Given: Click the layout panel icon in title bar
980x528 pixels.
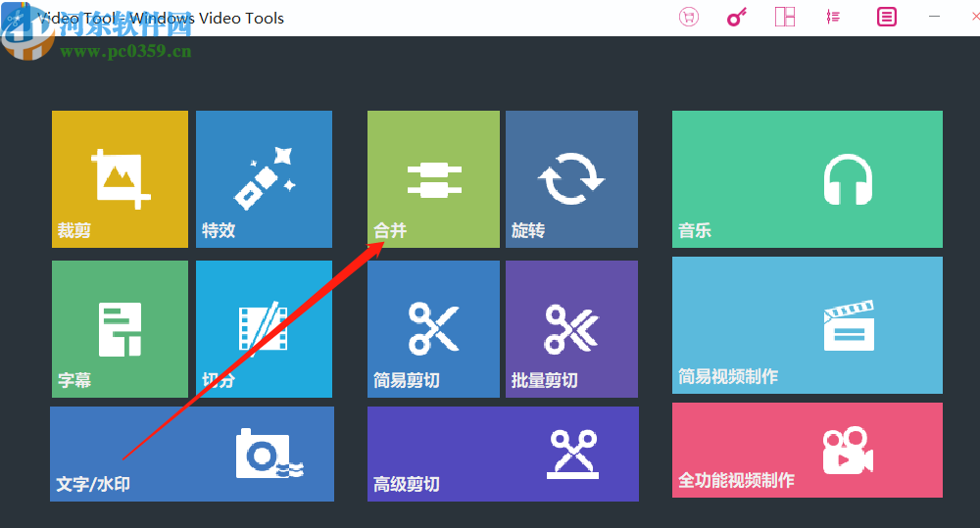Looking at the screenshot, I should (785, 17).
